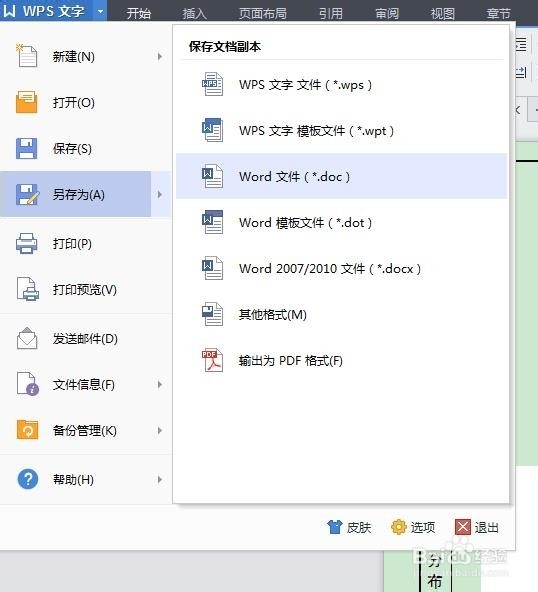The height and width of the screenshot is (592, 538).
Task: Expand the 备份管理(K) submenu arrow
Action: point(160,430)
